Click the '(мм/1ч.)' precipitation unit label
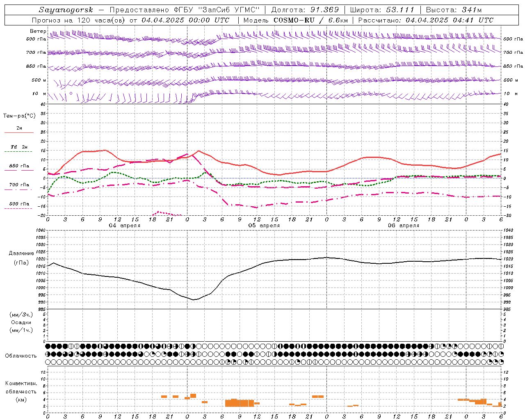This screenshot has height=420, width=525. 21,330
